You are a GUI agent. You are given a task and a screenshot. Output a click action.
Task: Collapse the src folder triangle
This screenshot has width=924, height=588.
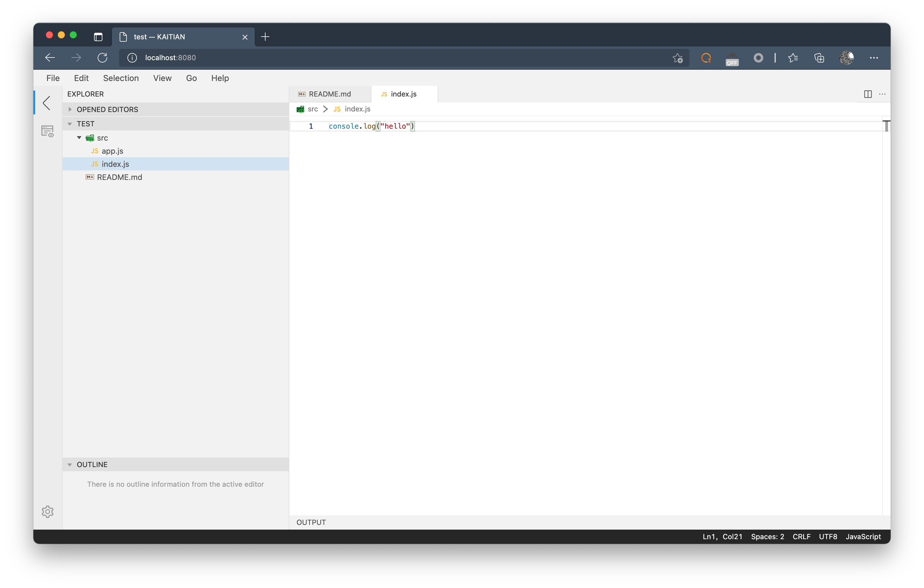pos(79,138)
